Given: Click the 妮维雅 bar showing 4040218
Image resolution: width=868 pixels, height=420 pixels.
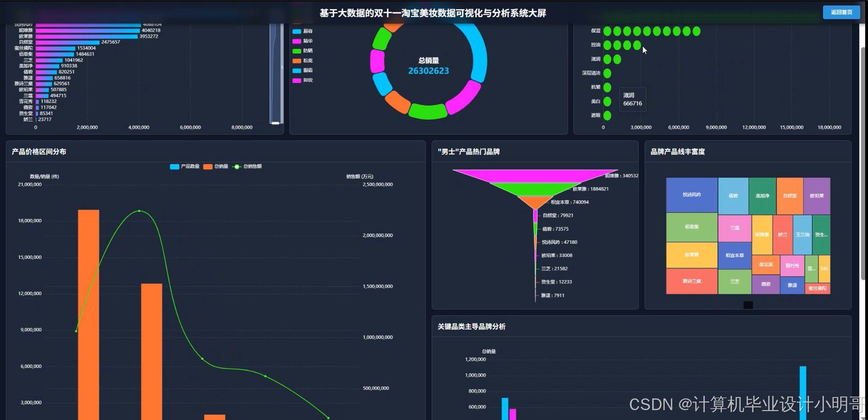Looking at the screenshot, I should pyautogui.click(x=88, y=31).
